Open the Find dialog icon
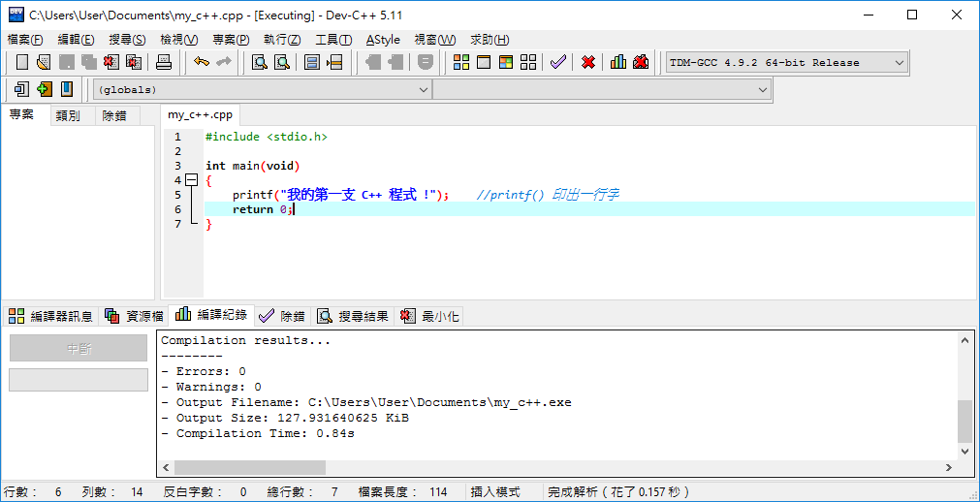The height and width of the screenshot is (502, 980). [260, 63]
